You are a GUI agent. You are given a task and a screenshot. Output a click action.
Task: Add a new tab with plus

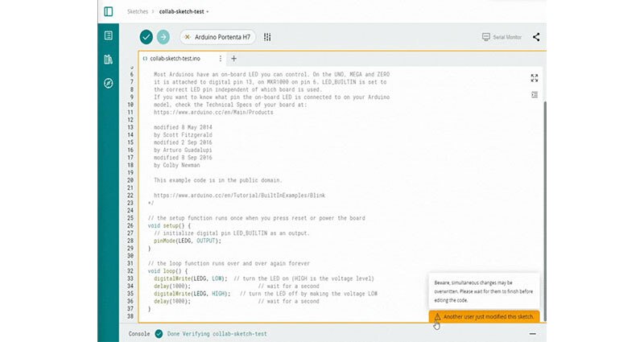[x=233, y=59]
